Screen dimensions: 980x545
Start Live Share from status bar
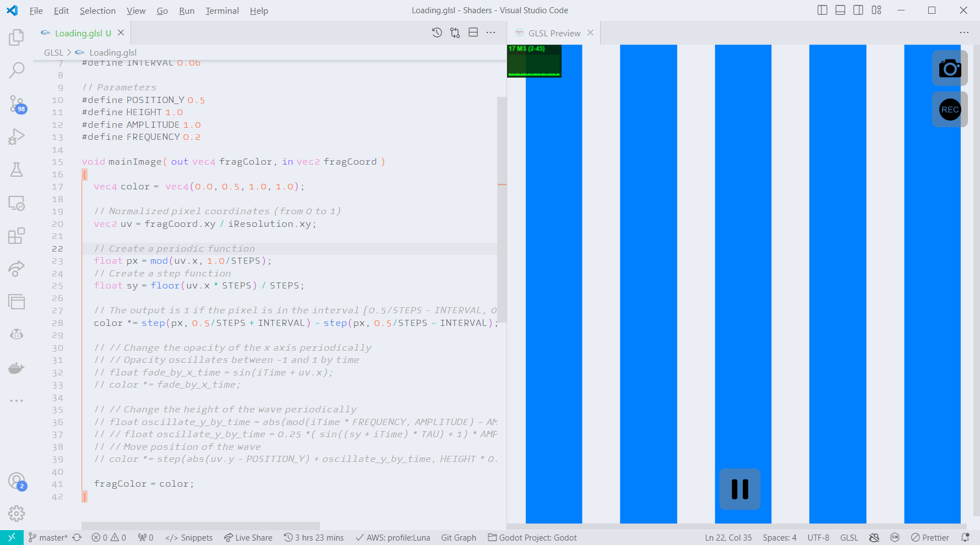(x=248, y=538)
